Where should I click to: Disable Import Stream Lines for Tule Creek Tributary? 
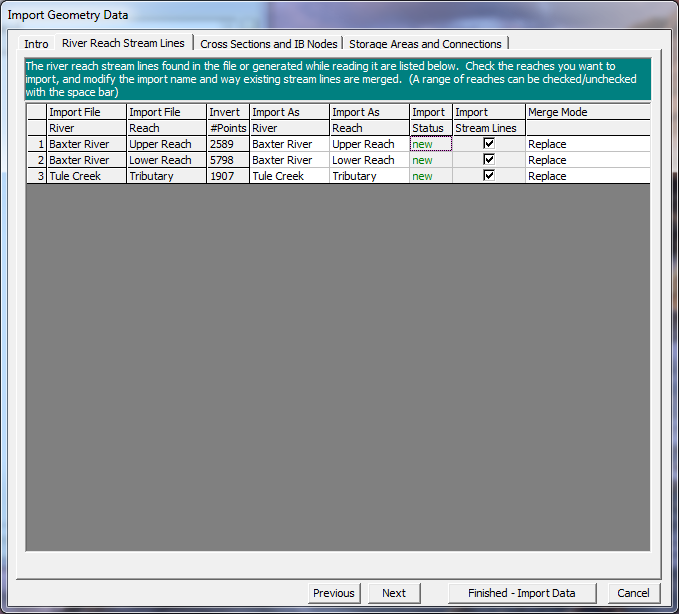tap(489, 176)
